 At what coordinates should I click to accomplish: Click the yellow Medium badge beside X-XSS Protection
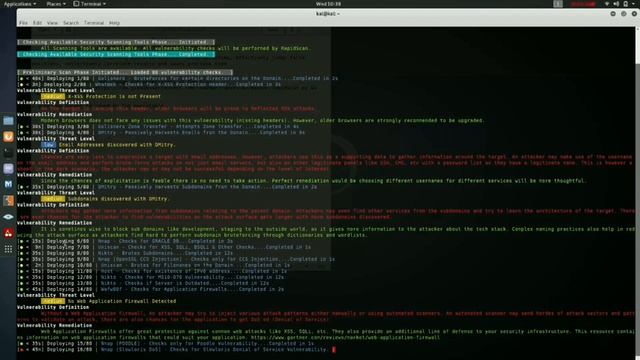53,96
